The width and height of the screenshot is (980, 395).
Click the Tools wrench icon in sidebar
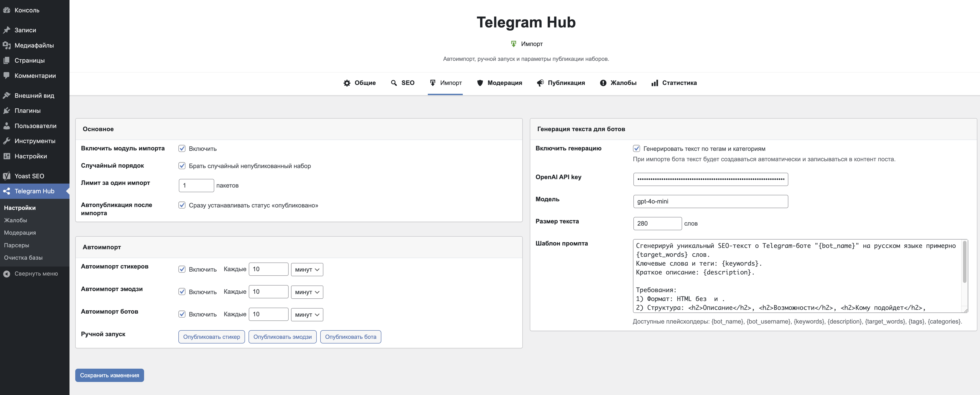pyautogui.click(x=6, y=141)
